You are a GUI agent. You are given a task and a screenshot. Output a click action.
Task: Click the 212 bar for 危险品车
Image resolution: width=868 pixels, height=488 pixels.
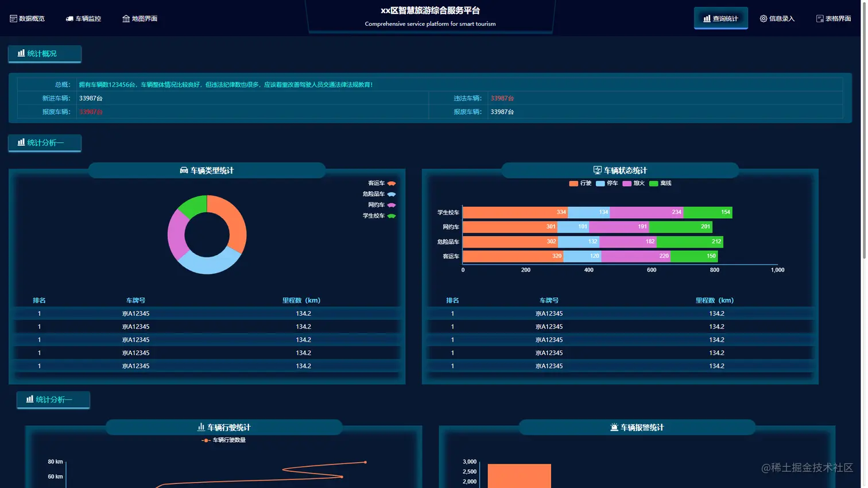[690, 242]
